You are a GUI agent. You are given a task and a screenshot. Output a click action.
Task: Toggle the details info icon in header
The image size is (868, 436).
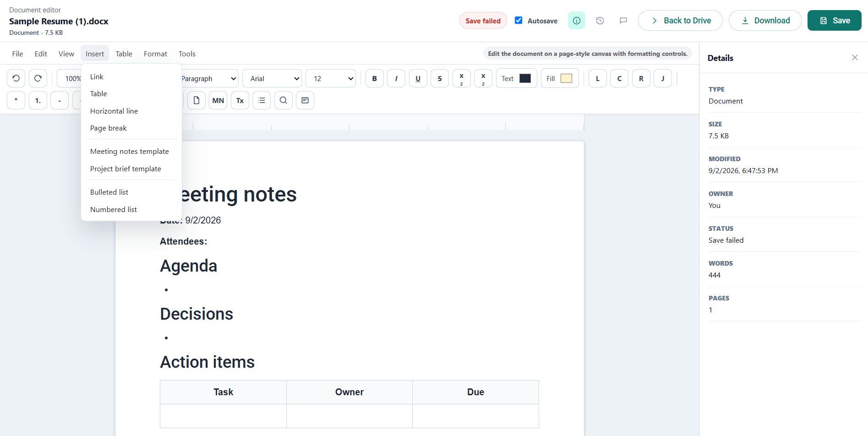(577, 21)
